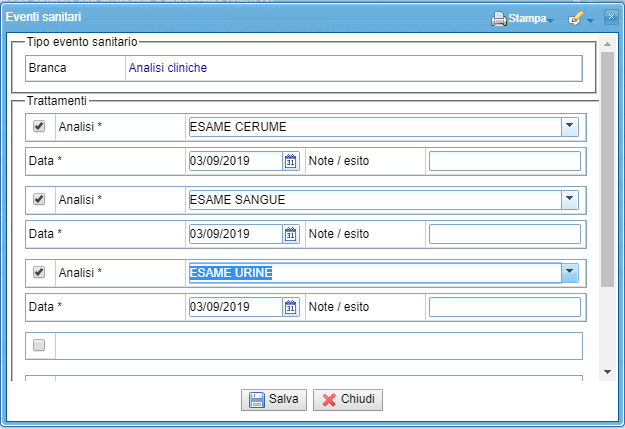Click the pencil edit tool icon
This screenshot has width=625, height=429.
576,18
